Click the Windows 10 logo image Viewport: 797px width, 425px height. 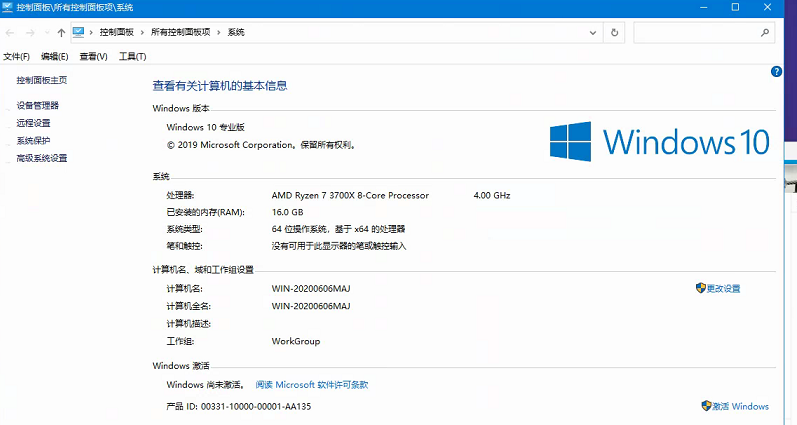(x=659, y=141)
